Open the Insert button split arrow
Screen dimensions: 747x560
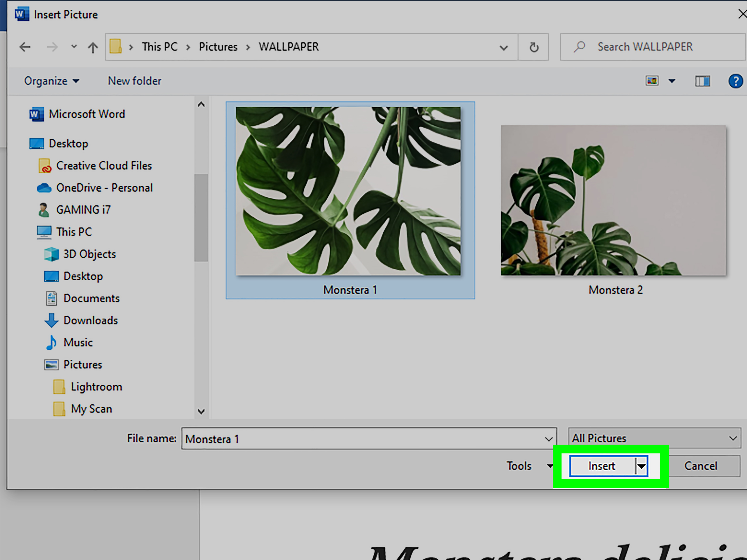pyautogui.click(x=641, y=466)
